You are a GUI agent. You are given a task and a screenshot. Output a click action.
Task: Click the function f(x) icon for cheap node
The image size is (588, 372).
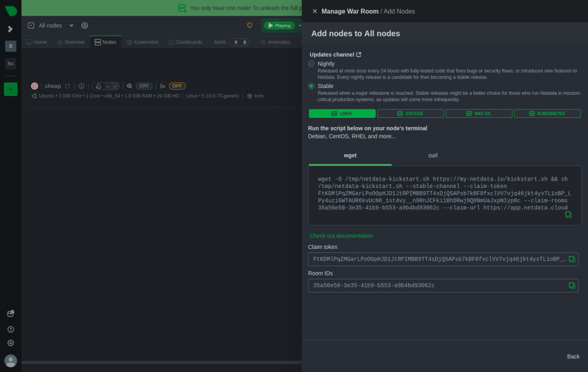click(x=163, y=86)
